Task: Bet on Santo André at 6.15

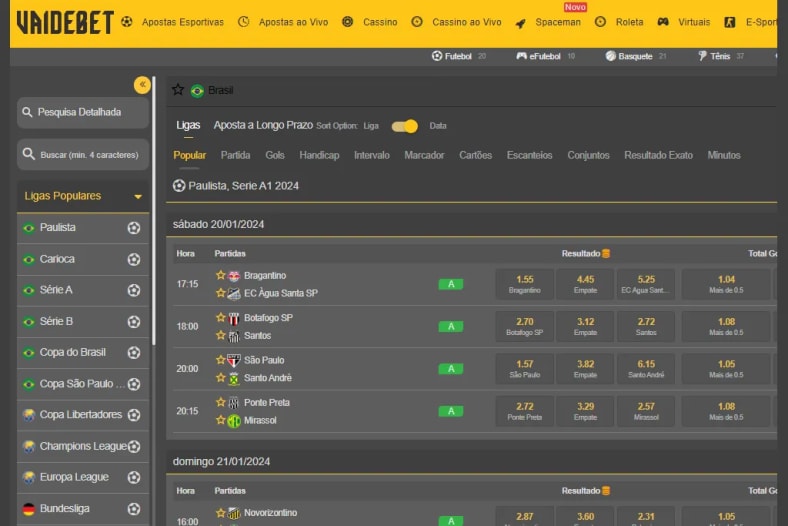Action: [646, 369]
